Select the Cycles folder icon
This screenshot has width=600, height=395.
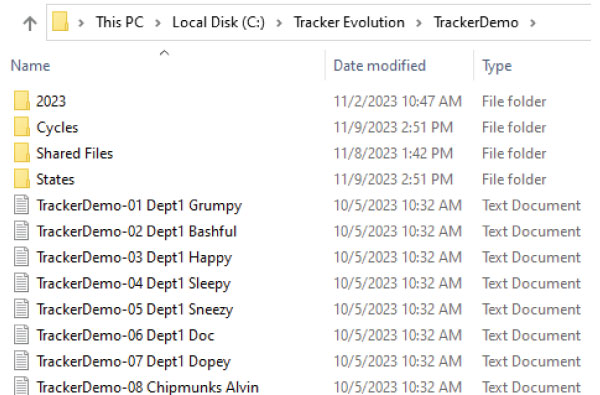pos(21,127)
